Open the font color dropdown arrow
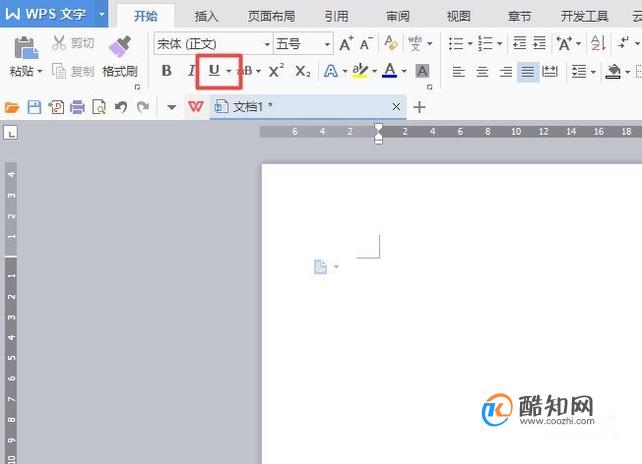Screen dimensions: 642x464 [x=404, y=71]
